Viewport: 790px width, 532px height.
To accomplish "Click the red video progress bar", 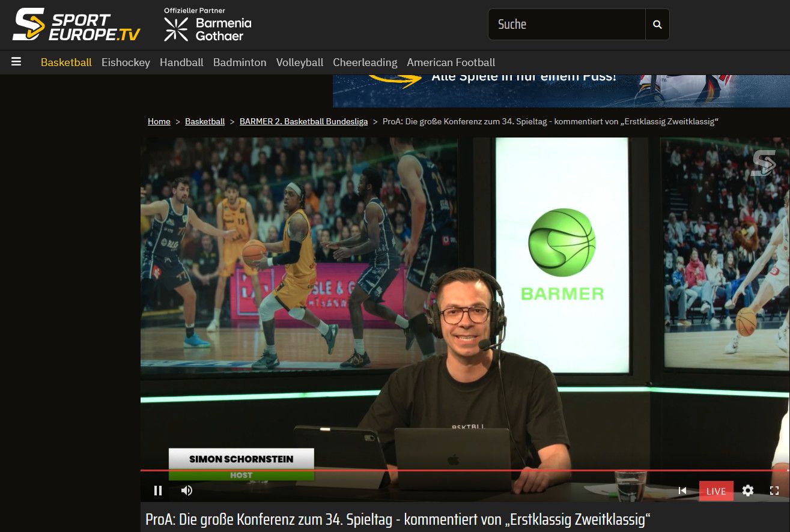I will coord(465,471).
